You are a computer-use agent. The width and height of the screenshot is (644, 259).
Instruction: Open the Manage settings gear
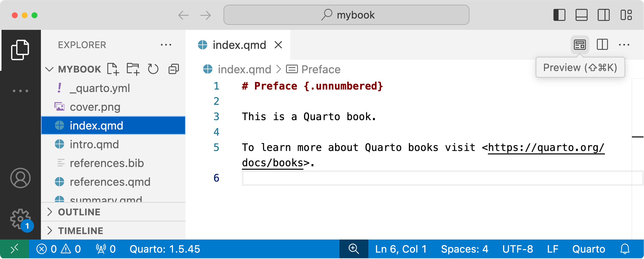[21, 219]
